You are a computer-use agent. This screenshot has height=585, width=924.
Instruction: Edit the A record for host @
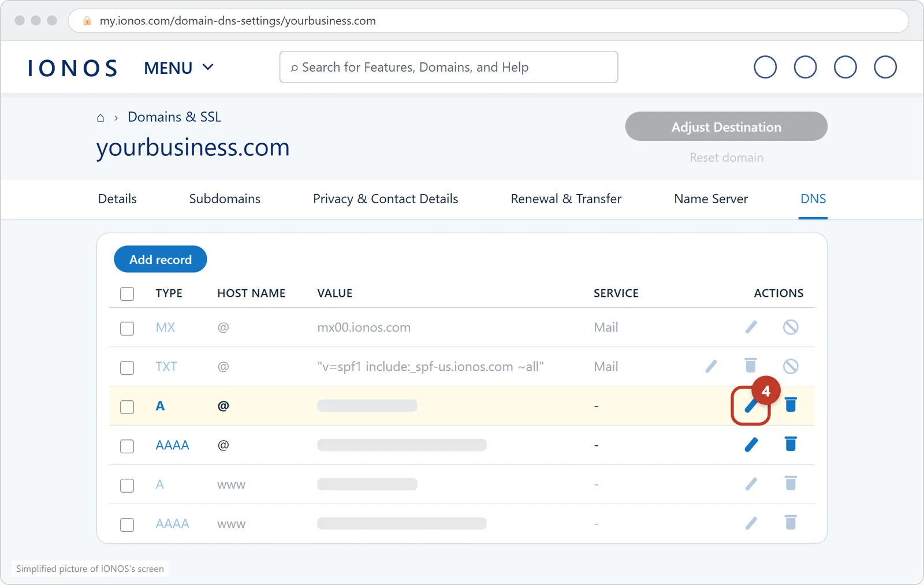tap(751, 405)
